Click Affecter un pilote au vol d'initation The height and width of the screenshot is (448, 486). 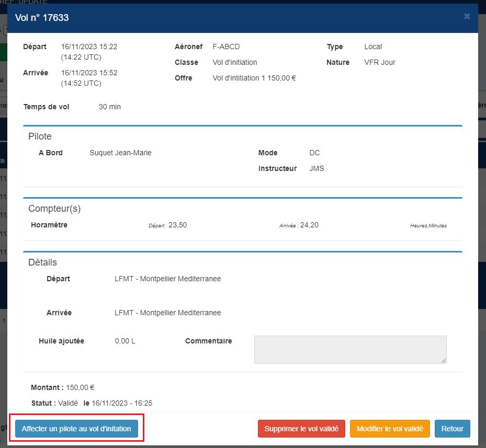pos(76,429)
